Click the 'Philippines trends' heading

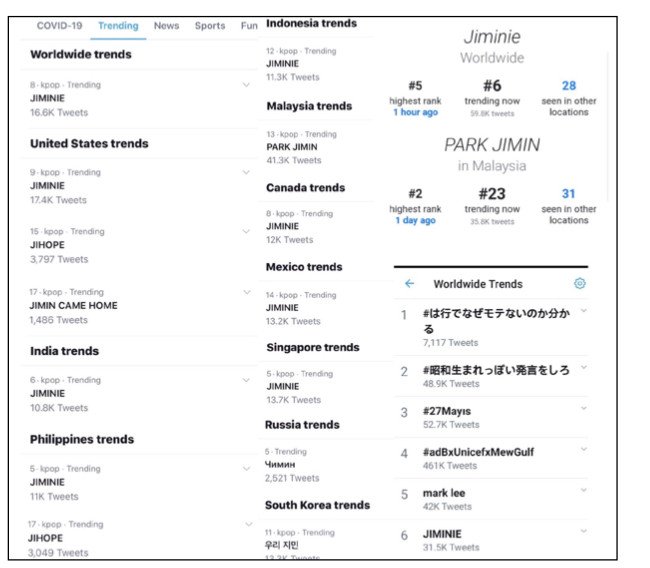click(82, 439)
